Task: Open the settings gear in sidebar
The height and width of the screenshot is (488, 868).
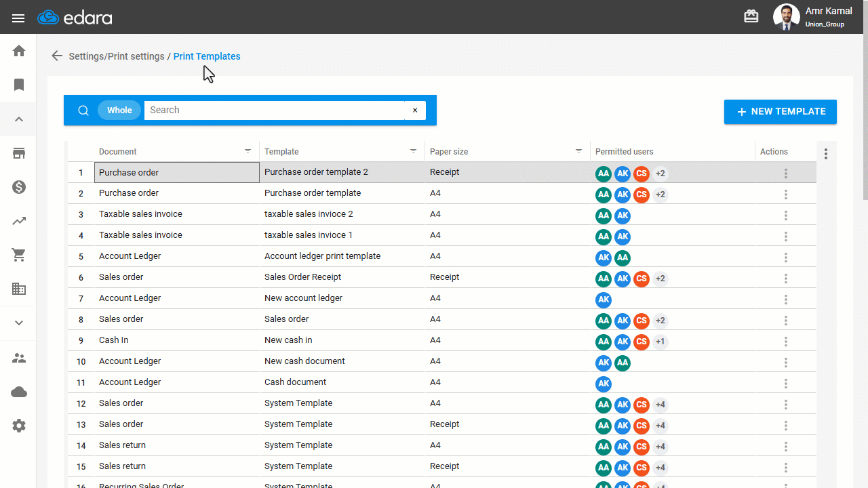Action: click(x=19, y=426)
